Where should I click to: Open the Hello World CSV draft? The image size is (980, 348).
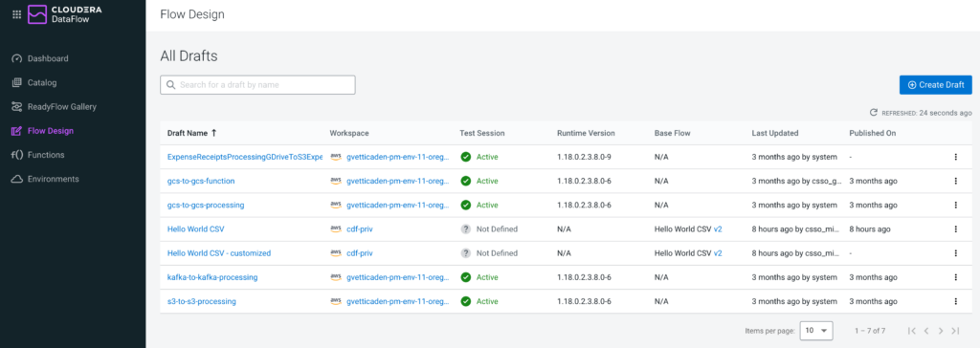tap(194, 229)
